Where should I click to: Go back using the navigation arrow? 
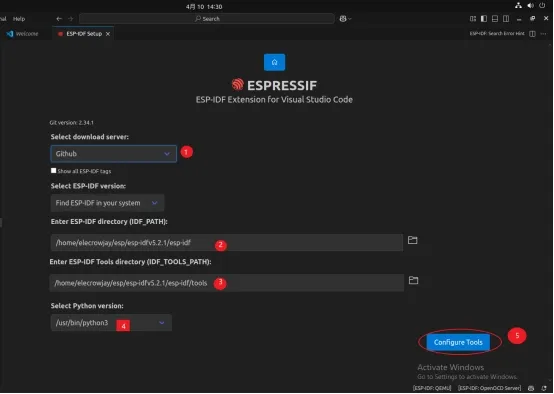tap(59, 19)
